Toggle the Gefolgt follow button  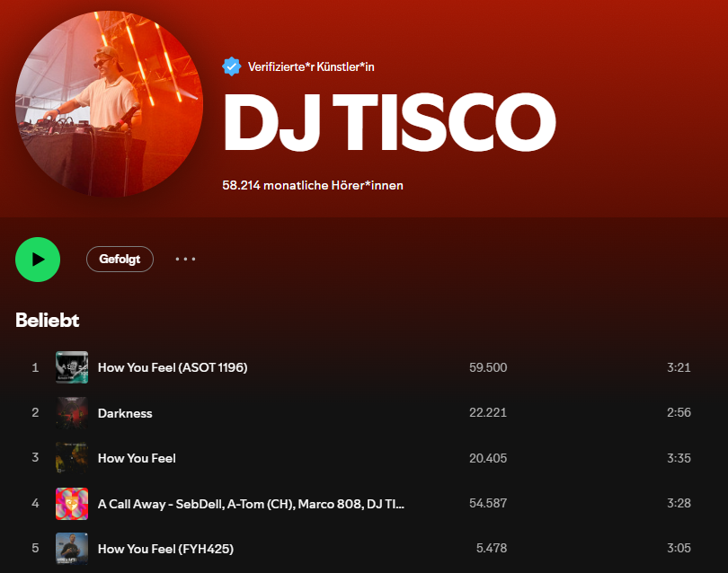(120, 259)
